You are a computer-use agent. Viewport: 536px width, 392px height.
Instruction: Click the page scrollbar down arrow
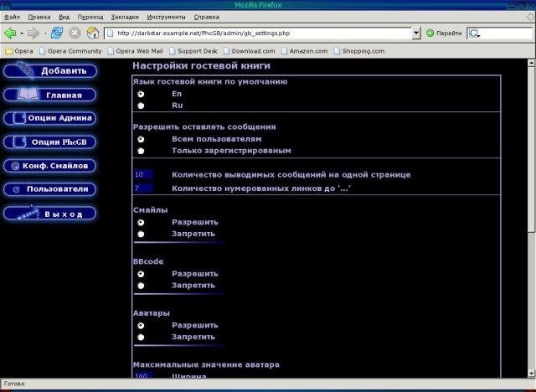pyautogui.click(x=531, y=374)
